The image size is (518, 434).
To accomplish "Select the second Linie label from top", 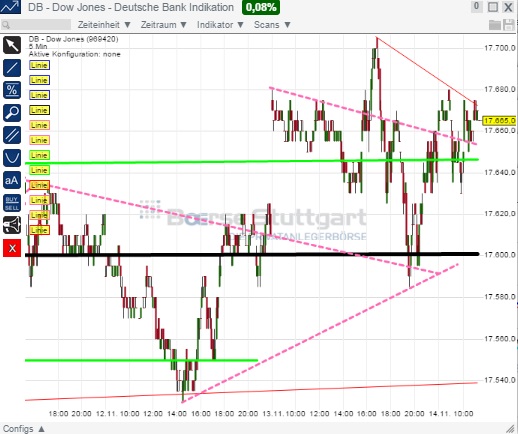I will [39, 80].
